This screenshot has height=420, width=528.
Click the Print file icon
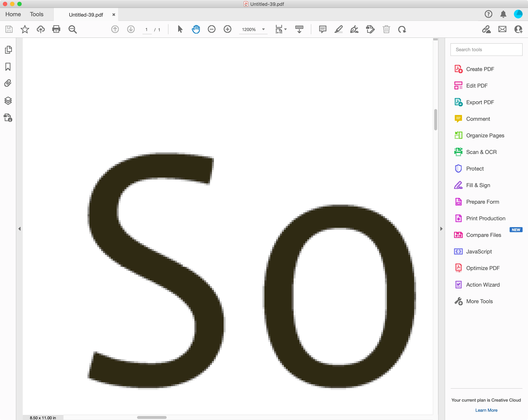click(56, 29)
